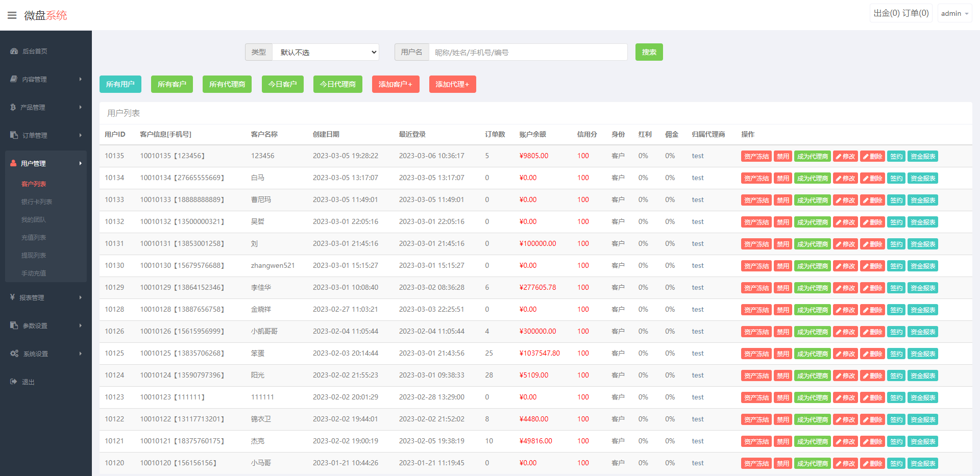
Task: Open the 我的团队 menu entry
Action: tap(34, 219)
